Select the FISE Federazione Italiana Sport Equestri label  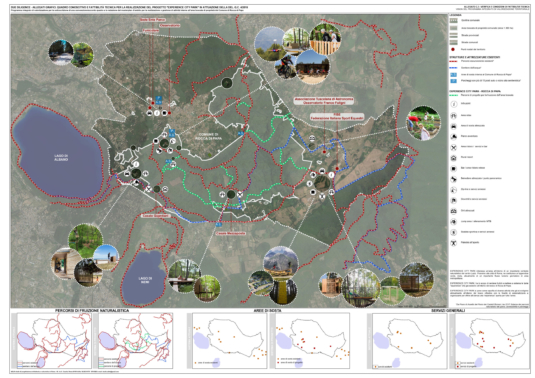coord(337,116)
